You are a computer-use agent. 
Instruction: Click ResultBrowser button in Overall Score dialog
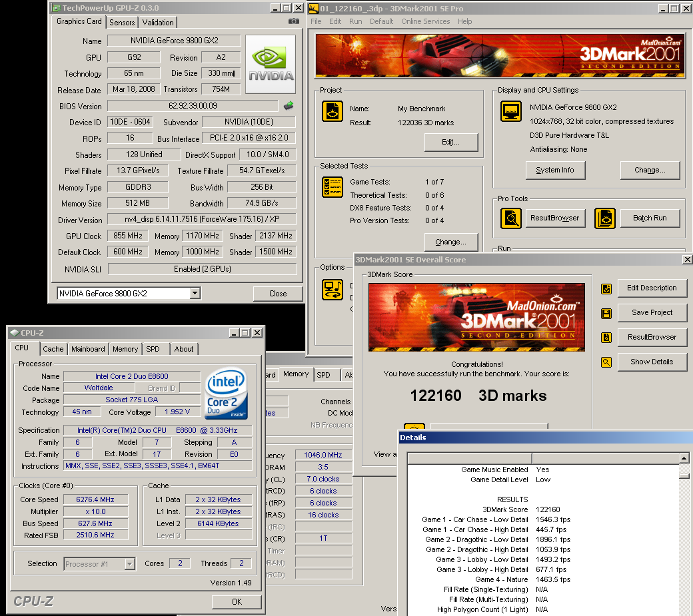652,338
